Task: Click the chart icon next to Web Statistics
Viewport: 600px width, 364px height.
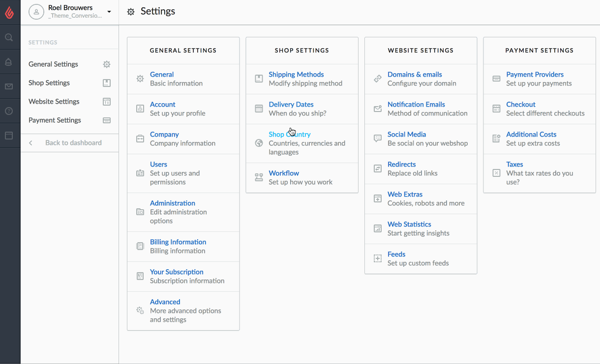Action: click(378, 228)
